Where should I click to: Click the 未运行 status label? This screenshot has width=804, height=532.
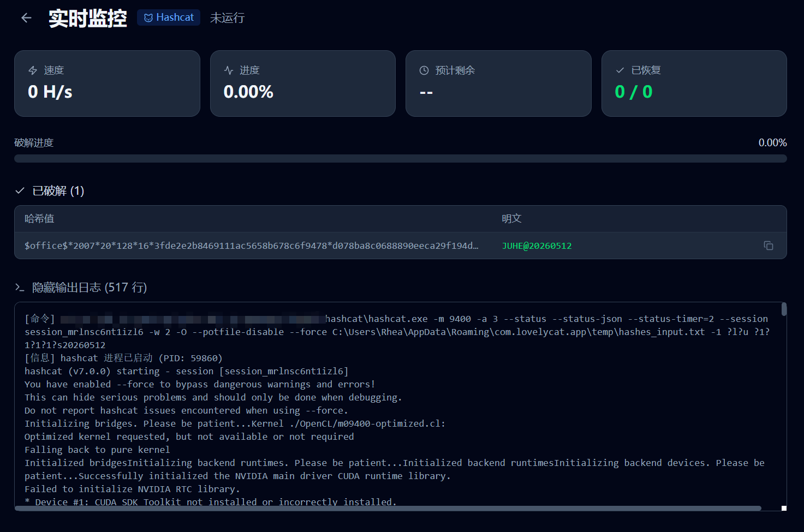pyautogui.click(x=228, y=18)
